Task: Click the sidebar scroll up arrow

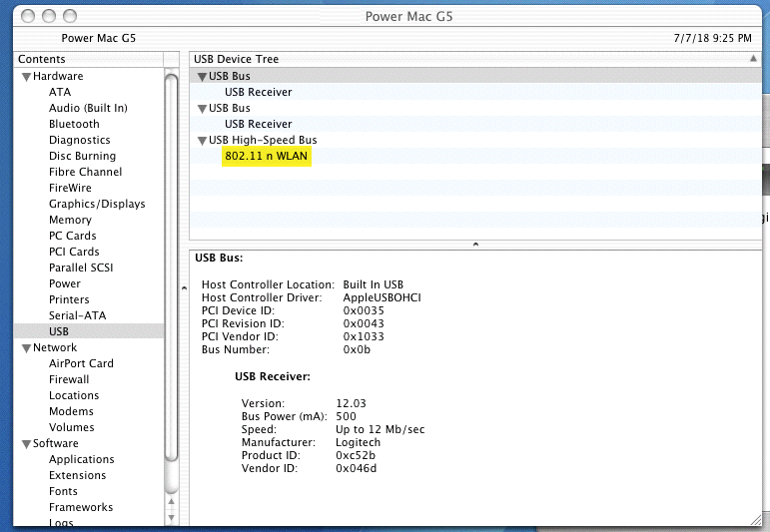Action: tap(172, 501)
